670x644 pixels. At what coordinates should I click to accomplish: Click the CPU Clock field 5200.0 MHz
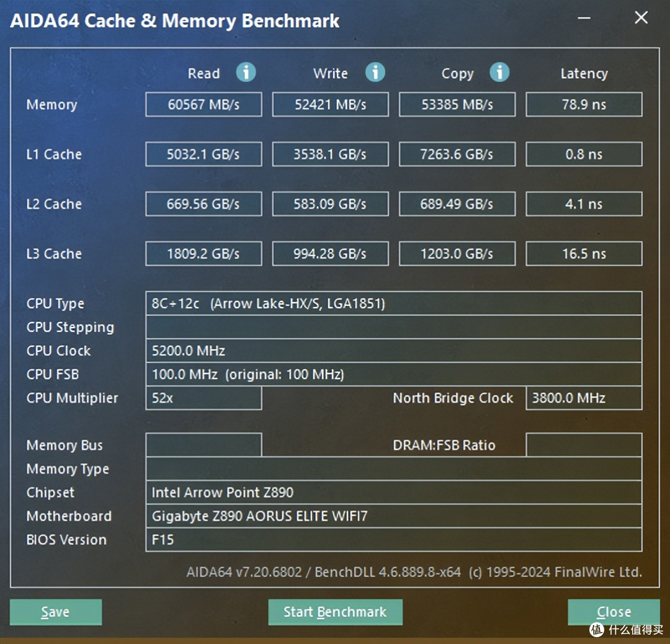click(x=393, y=351)
